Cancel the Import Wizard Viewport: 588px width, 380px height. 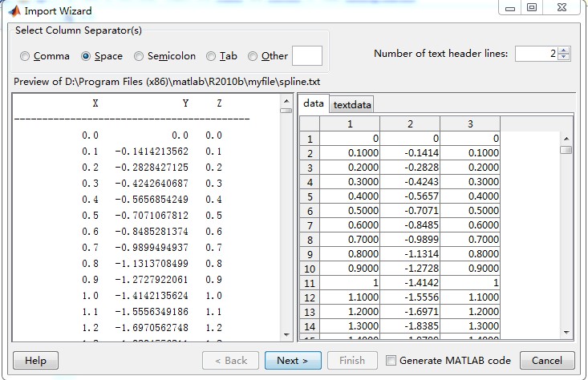(547, 361)
